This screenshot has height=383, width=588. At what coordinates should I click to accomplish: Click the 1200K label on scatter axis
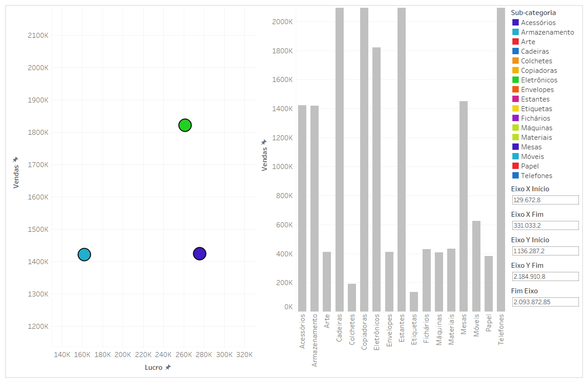tap(38, 327)
